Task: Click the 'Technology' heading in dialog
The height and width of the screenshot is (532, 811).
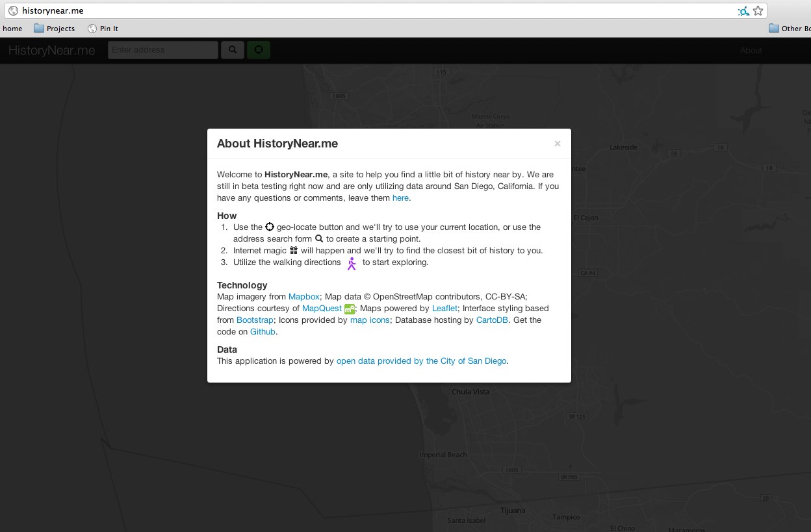Action: (242, 285)
